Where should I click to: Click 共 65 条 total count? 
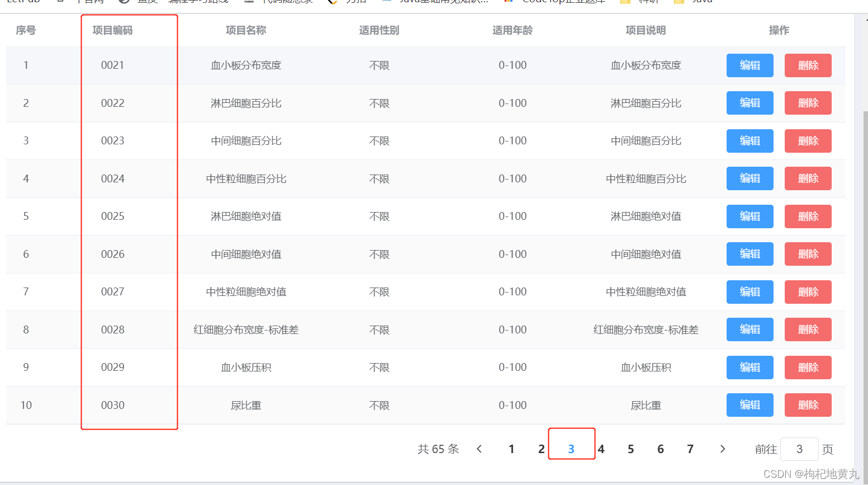click(x=438, y=449)
